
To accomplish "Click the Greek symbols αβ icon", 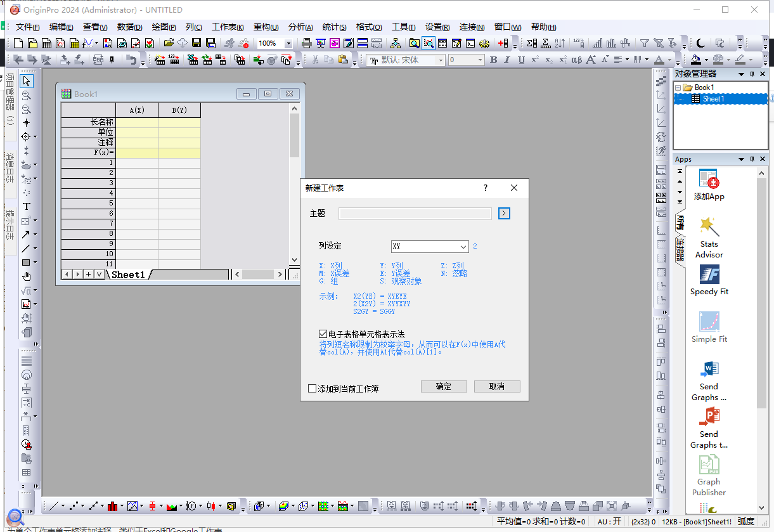I will point(576,60).
